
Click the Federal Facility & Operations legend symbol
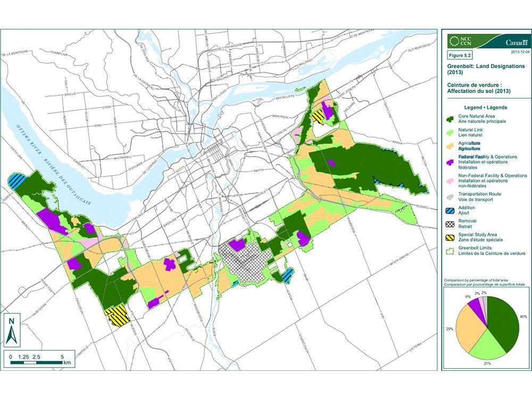point(450,162)
